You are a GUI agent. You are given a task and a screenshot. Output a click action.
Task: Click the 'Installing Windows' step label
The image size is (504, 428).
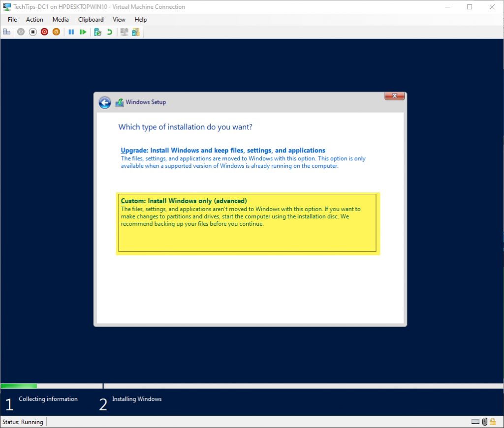[x=137, y=399]
